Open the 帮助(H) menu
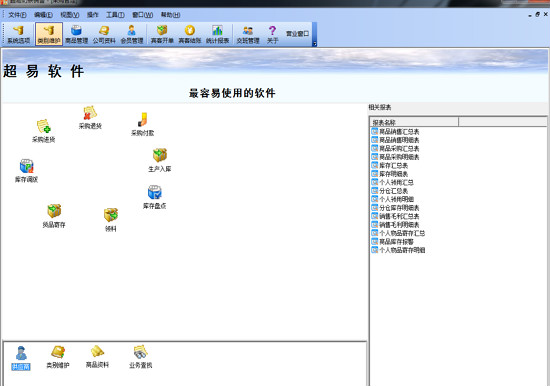Screen dimensions: 550x386 [170, 15]
